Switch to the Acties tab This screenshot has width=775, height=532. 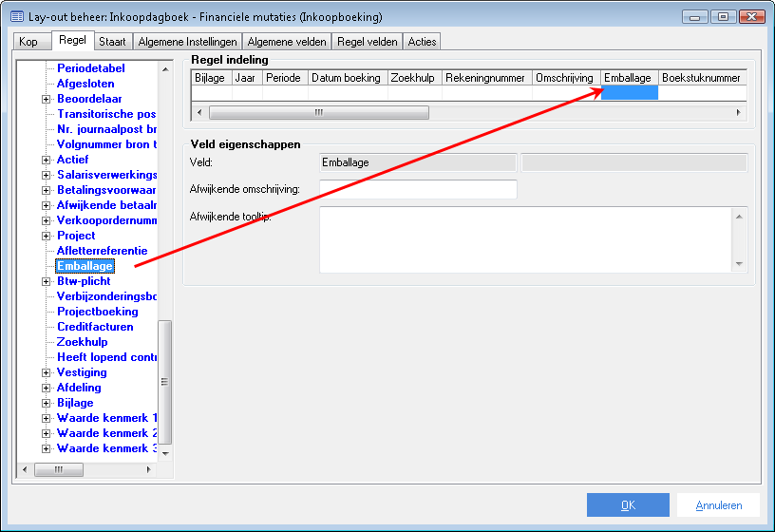coord(422,42)
